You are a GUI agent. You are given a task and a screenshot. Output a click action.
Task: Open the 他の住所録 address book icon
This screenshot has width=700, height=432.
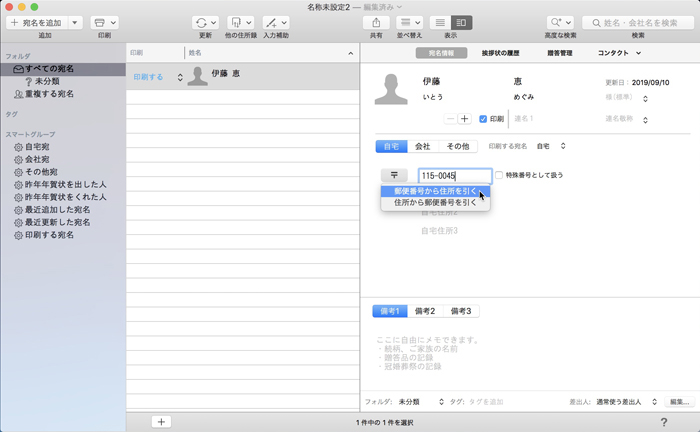click(x=241, y=22)
